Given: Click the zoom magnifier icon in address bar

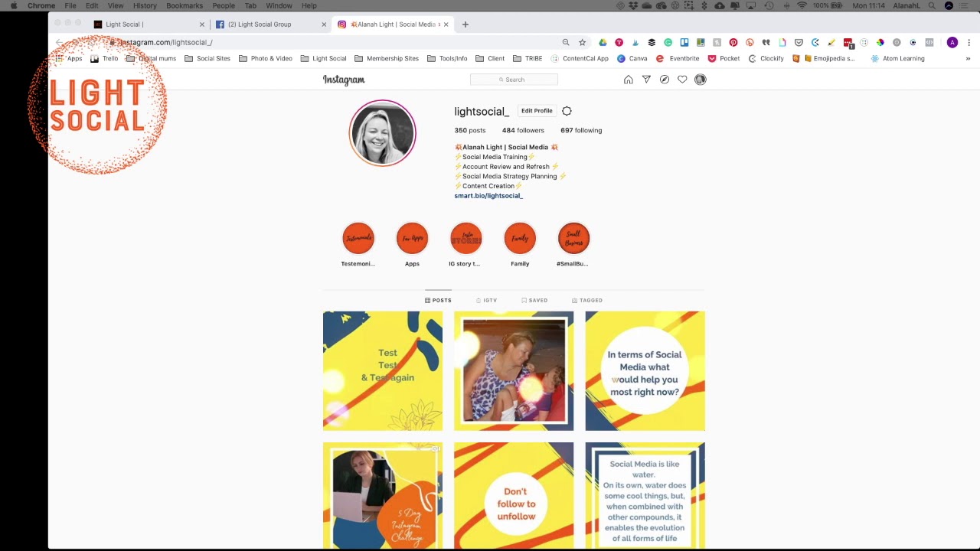Looking at the screenshot, I should point(566,43).
